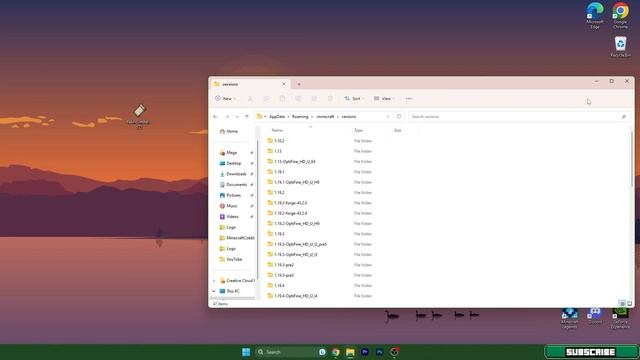Go to .minecraft in breadcrumb path

[325, 117]
